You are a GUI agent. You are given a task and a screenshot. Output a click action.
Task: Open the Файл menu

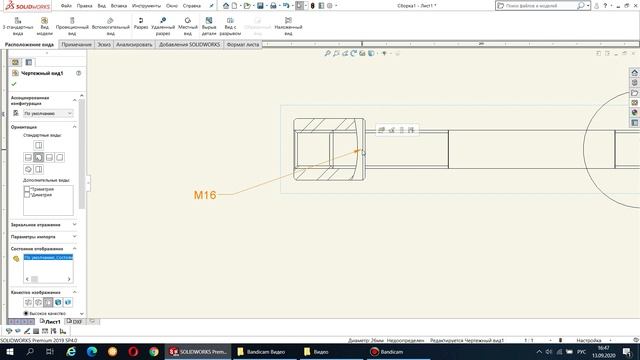pyautogui.click(x=66, y=6)
